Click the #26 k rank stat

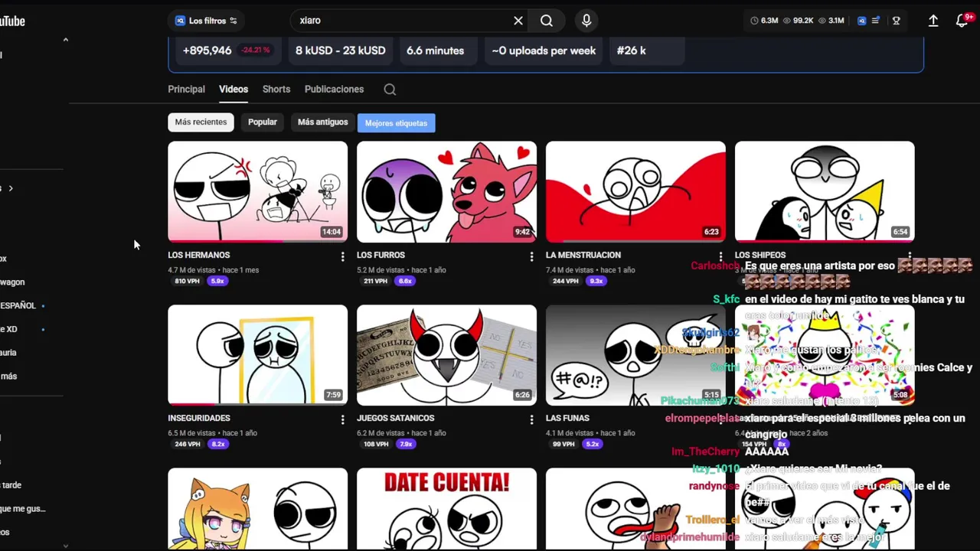tap(632, 51)
